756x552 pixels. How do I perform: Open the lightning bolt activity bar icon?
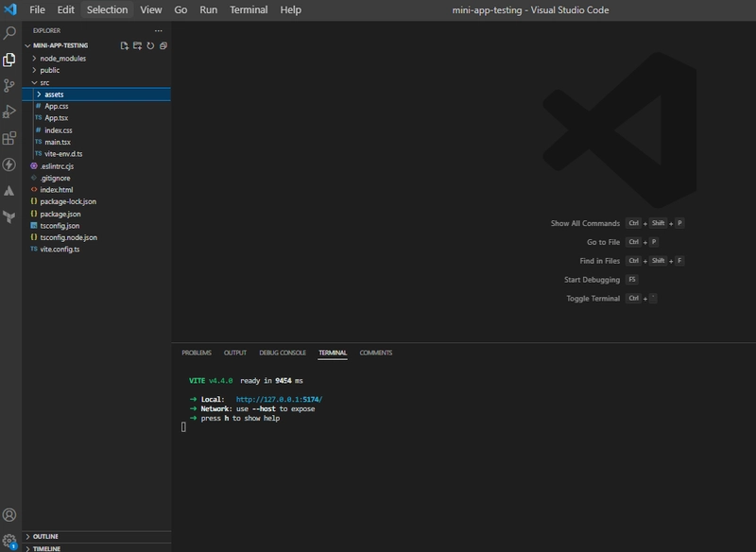click(9, 164)
